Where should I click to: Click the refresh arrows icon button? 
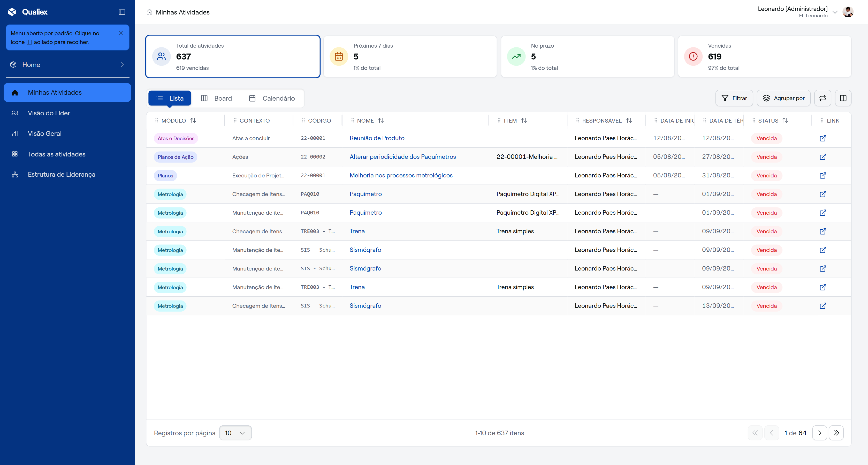(823, 98)
